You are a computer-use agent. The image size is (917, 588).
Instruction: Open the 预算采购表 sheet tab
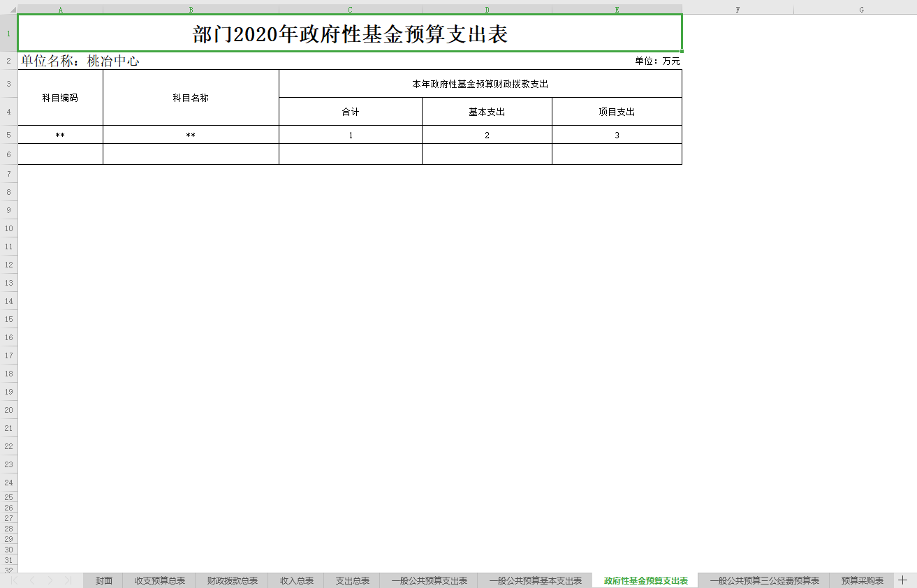[x=862, y=580]
